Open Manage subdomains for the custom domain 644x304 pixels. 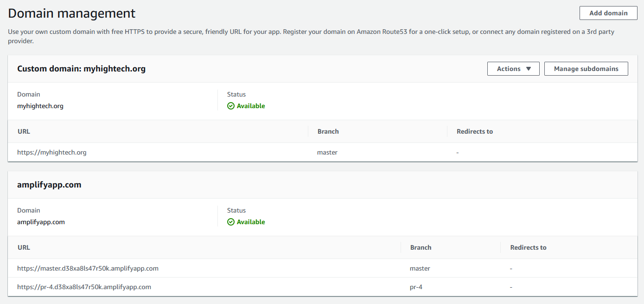(x=586, y=69)
